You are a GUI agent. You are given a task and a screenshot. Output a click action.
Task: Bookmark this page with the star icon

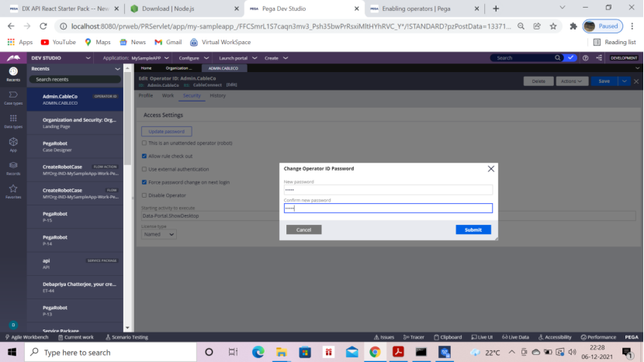[553, 26]
